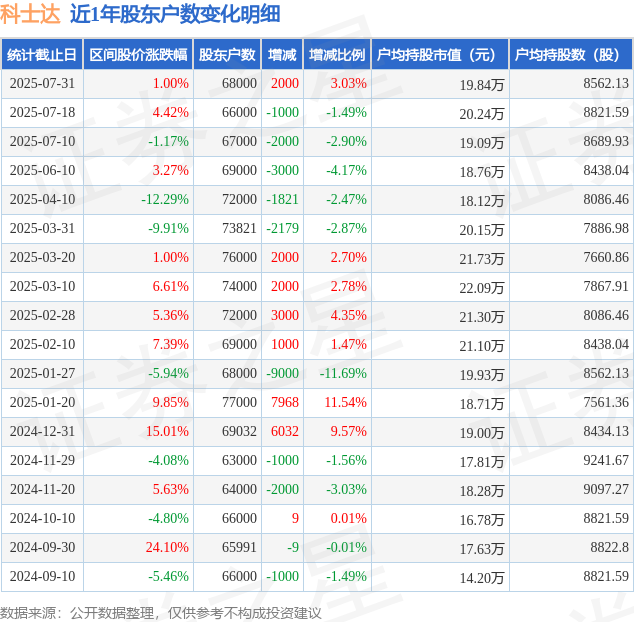This screenshot has height=622, width=634.
Task: Click the date cell 2025-07-18
Action: tap(42, 112)
